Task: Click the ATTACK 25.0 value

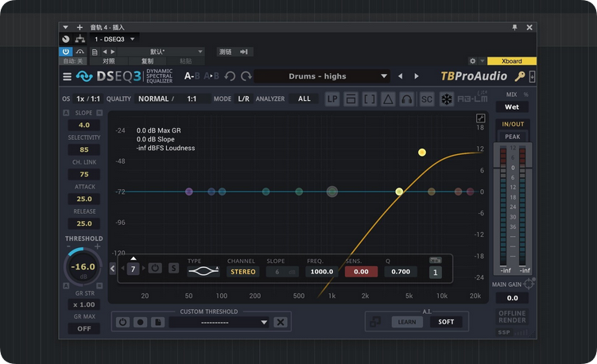Action: pos(84,199)
